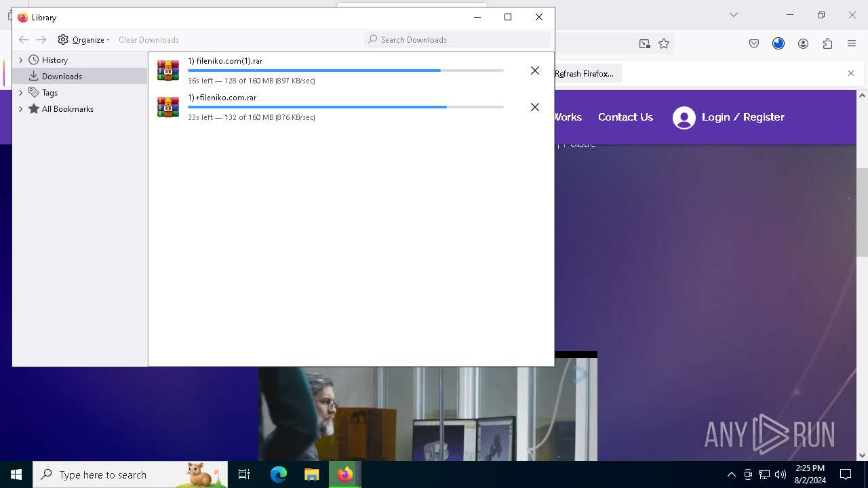Focus the Search Downloads field
Image resolution: width=868 pixels, height=488 pixels.
(x=457, y=39)
